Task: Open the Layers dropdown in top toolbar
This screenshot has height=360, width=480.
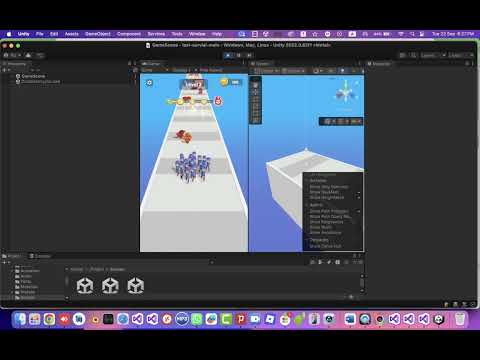Action: (x=432, y=55)
